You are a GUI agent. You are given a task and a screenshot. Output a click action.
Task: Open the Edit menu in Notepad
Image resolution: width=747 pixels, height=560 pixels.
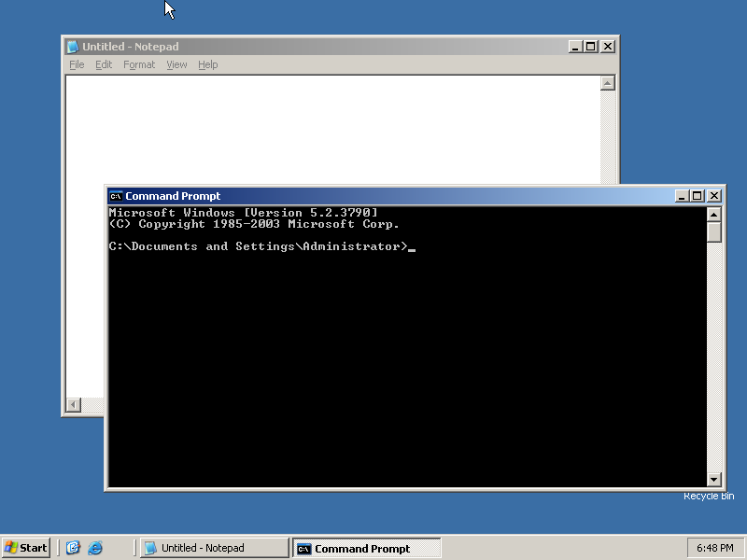coord(104,64)
